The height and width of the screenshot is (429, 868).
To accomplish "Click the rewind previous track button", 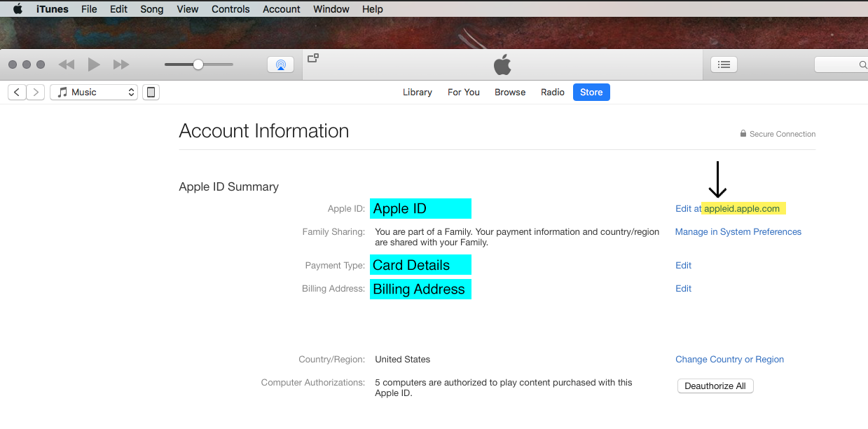I will pyautogui.click(x=66, y=64).
